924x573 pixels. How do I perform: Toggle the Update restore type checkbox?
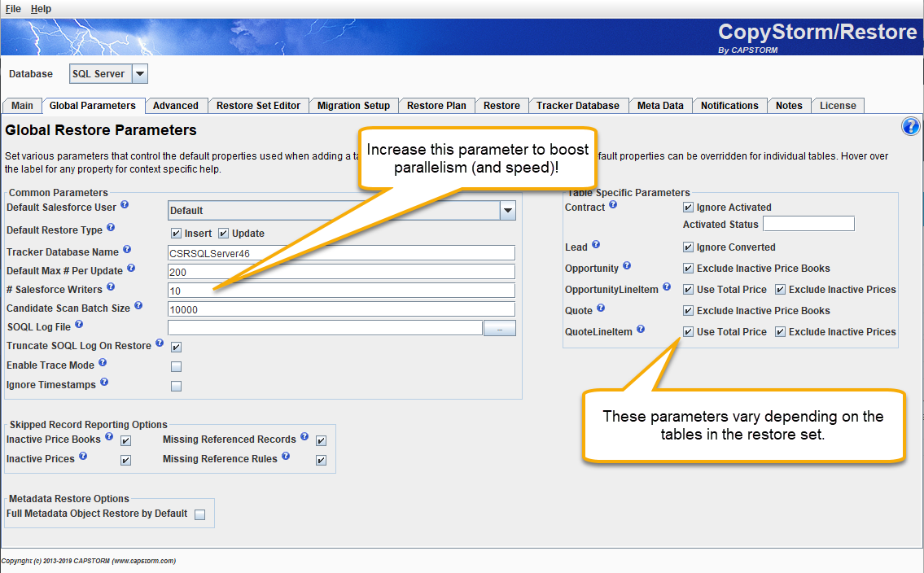(223, 234)
